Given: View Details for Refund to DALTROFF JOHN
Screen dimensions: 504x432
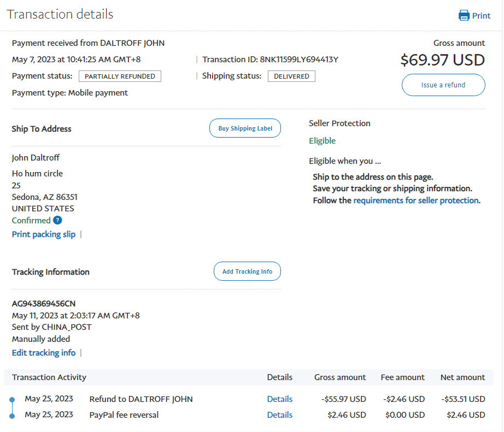Looking at the screenshot, I should pos(279,399).
